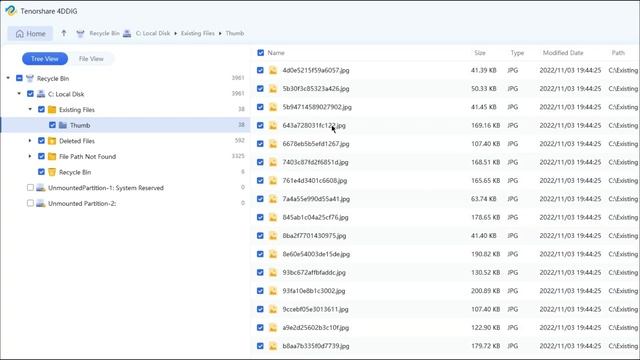The image size is (640, 360).
Task: Click image icon of 761e4d3401c6608.jpg
Action: (273, 180)
